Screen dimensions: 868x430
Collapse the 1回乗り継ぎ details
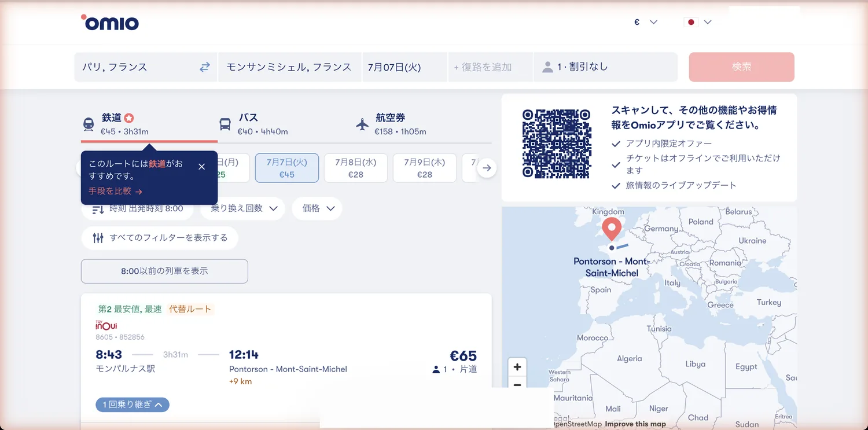pos(133,405)
